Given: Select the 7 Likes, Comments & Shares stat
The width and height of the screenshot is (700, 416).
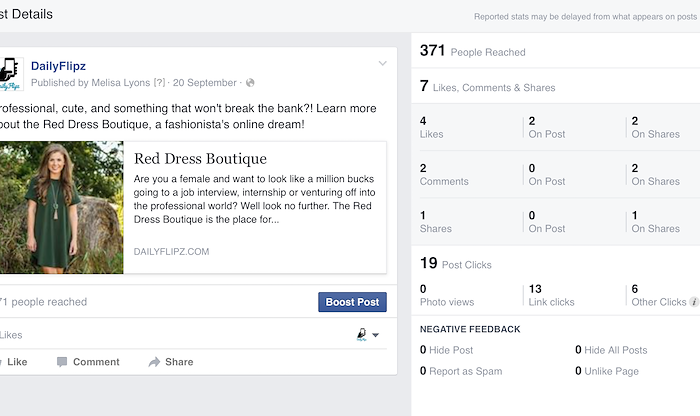Looking at the screenshot, I should 487,87.
